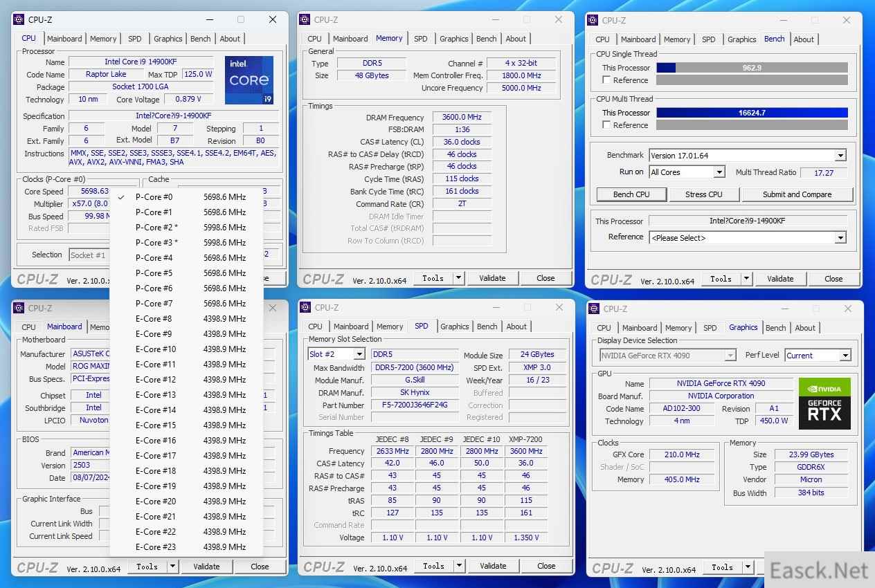The image size is (875, 588).
Task: Switch to Mainboard tab in CPU window
Action: point(64,39)
